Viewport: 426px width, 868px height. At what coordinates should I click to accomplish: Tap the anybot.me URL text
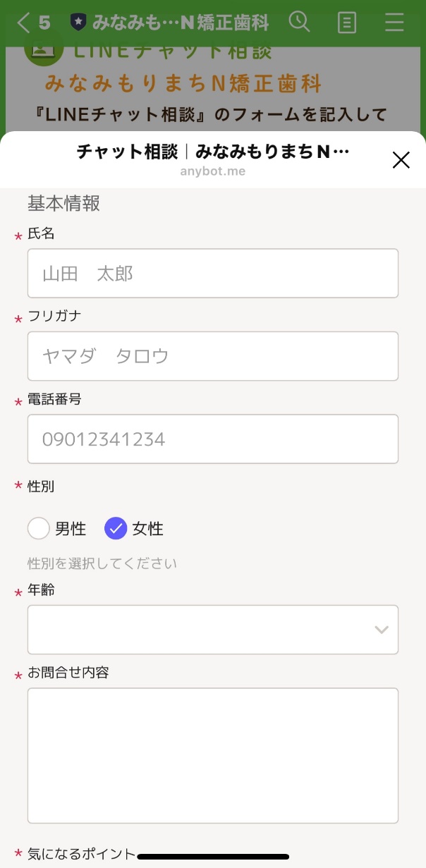pyautogui.click(x=212, y=171)
